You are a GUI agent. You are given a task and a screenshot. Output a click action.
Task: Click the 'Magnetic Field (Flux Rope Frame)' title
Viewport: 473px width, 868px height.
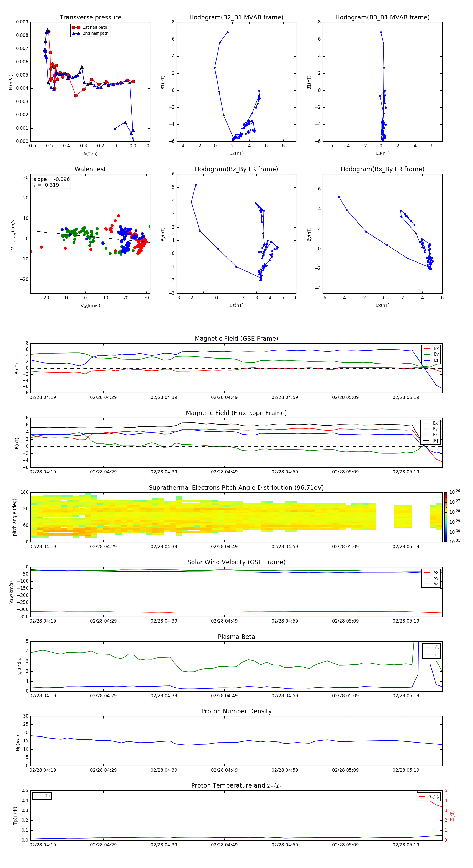pyautogui.click(x=236, y=413)
